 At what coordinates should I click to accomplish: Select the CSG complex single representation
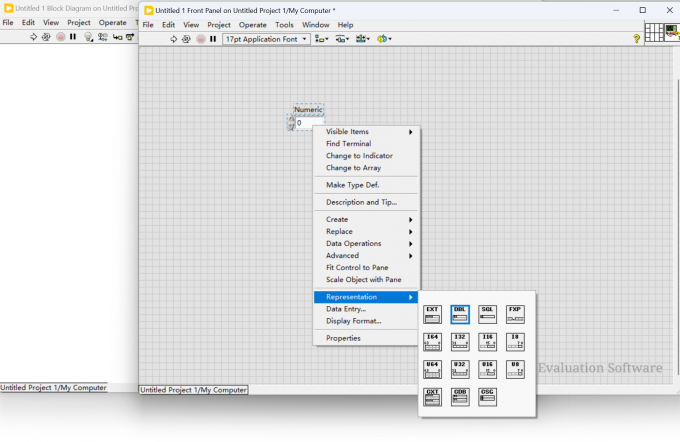(x=487, y=397)
